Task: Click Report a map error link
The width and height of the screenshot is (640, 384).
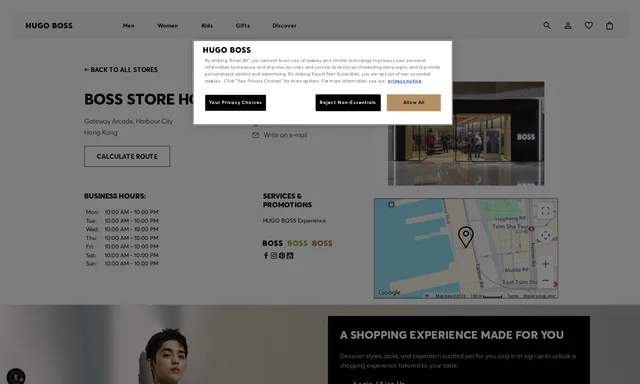Action: coord(540,296)
